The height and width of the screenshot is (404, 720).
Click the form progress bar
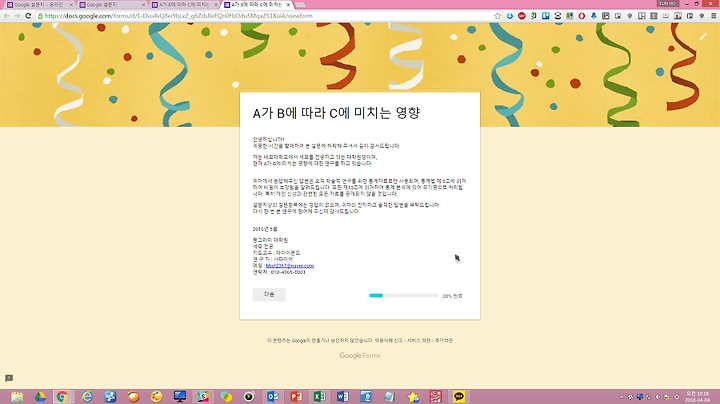pos(404,296)
